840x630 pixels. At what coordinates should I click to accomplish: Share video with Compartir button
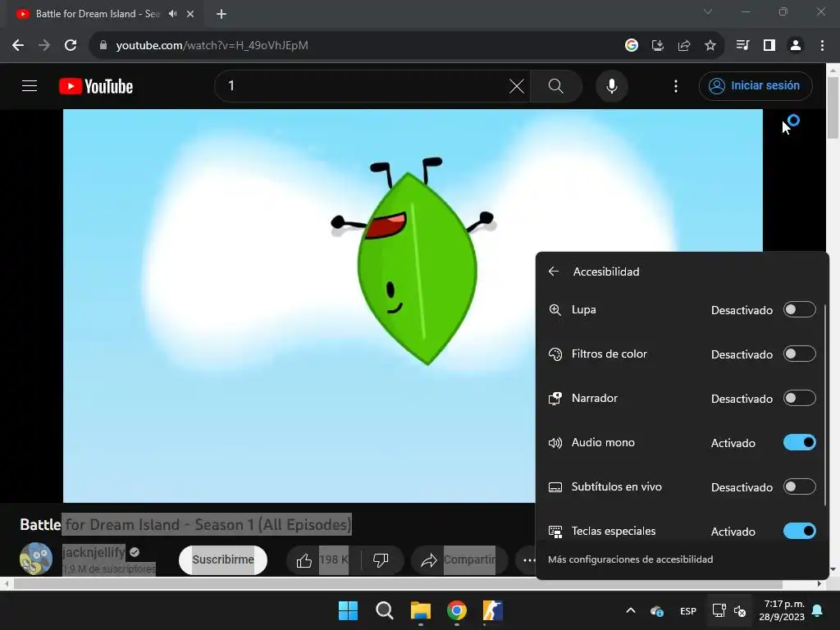[459, 560]
